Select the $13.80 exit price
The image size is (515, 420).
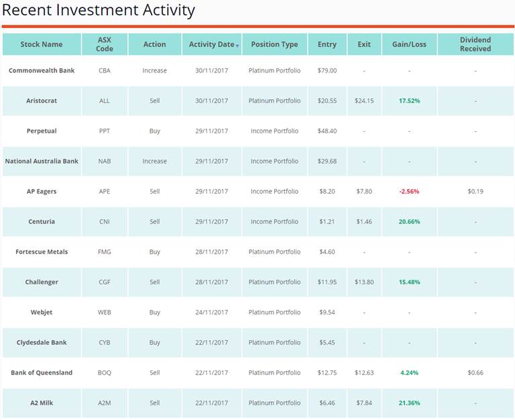[x=364, y=282]
